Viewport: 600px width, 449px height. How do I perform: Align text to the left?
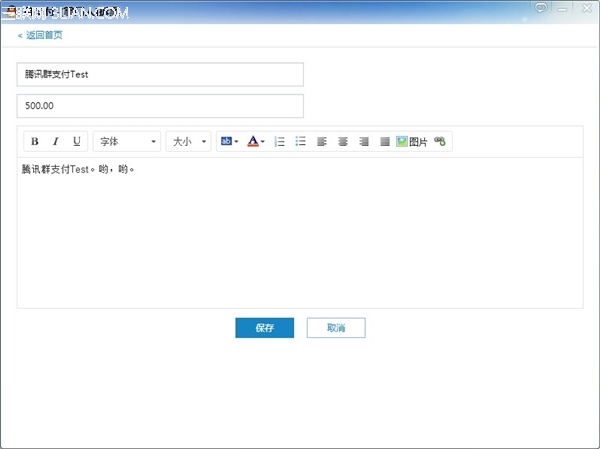point(322,142)
